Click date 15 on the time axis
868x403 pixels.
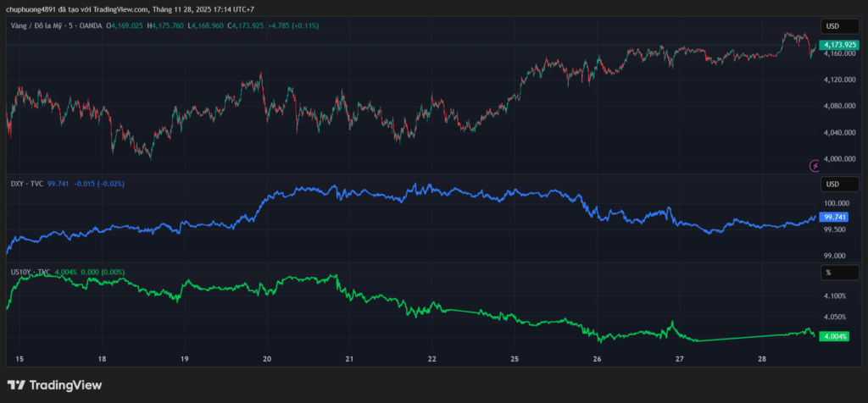click(x=19, y=360)
